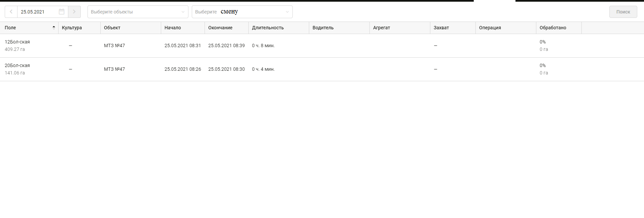The width and height of the screenshot is (644, 218).
Task: Select the 20Бол-ская field row
Action: tap(17, 66)
